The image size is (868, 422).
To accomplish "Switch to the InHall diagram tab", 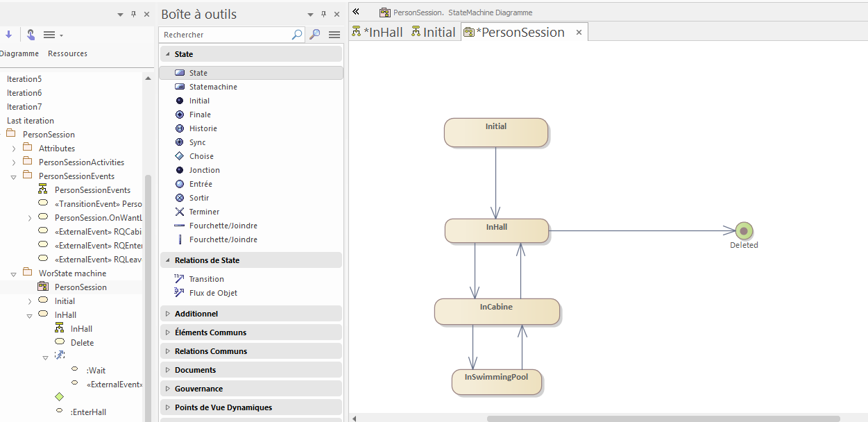I will coord(378,32).
